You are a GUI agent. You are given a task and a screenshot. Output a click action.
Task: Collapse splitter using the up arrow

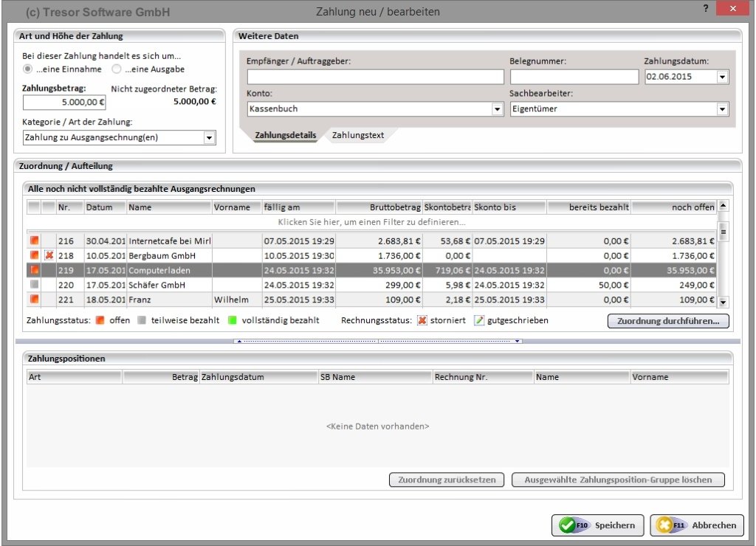[x=239, y=341]
